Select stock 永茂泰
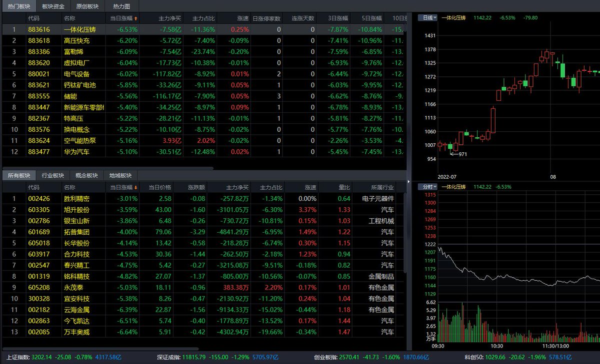Screen dimensions: 600x364 [x=73, y=287]
